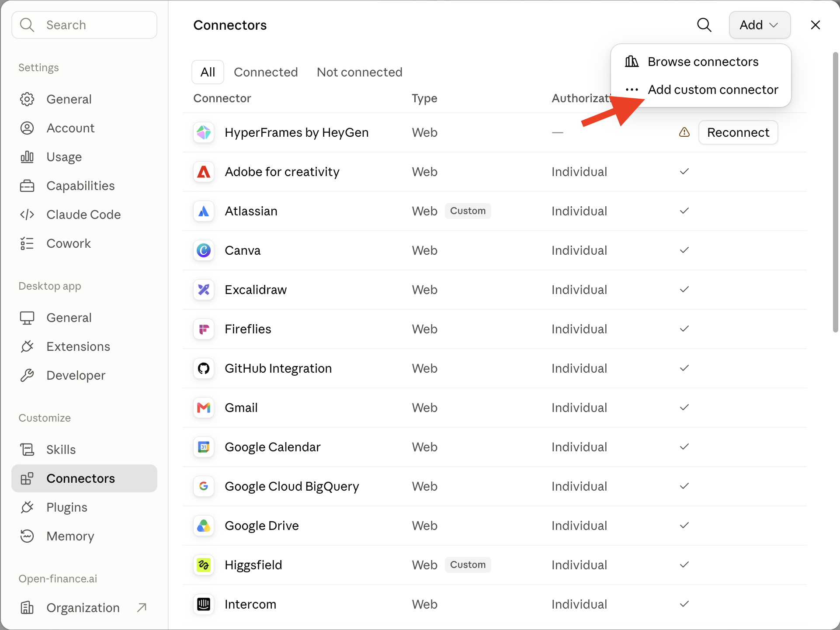Click the Claude Code brackets icon
This screenshot has width=840, height=630.
pyautogui.click(x=27, y=215)
